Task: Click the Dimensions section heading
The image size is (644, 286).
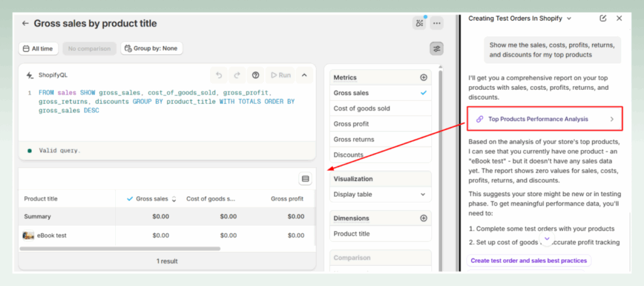Action: (351, 218)
